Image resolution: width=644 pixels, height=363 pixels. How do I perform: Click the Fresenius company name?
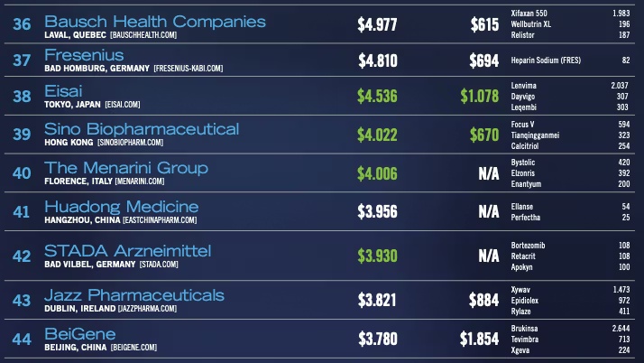(84, 56)
